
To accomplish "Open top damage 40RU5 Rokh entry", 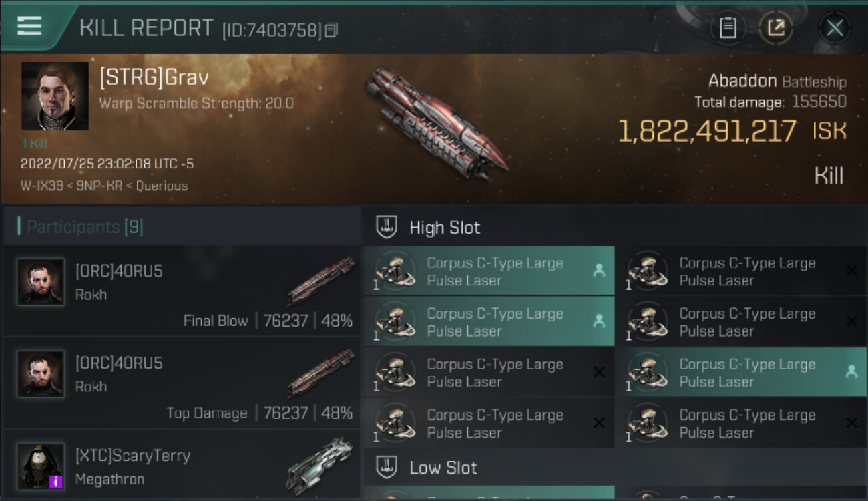I will coord(182,383).
